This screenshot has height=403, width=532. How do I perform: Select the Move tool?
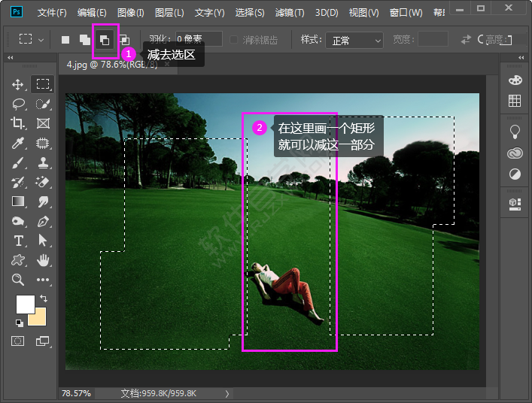[x=18, y=84]
